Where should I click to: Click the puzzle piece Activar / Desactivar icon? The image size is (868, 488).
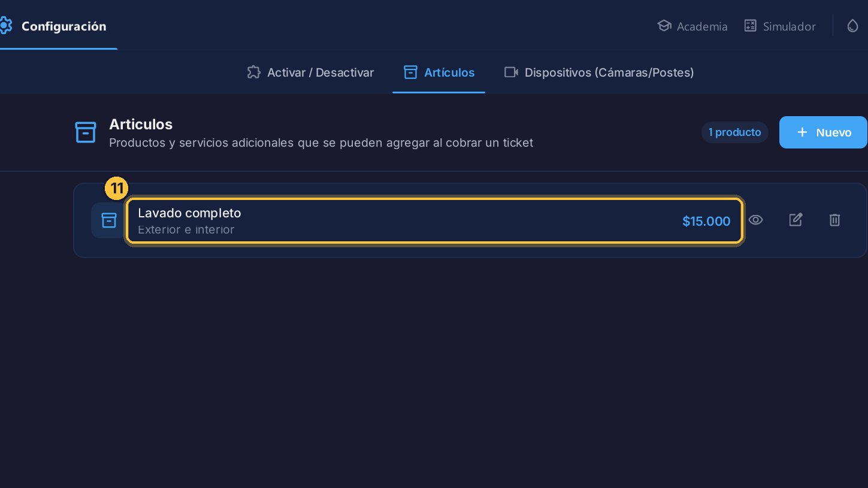click(253, 72)
